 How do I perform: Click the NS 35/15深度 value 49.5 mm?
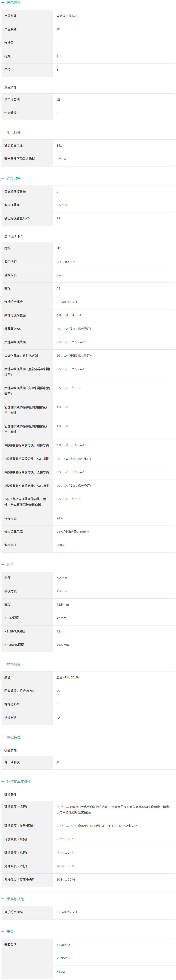coord(63,645)
